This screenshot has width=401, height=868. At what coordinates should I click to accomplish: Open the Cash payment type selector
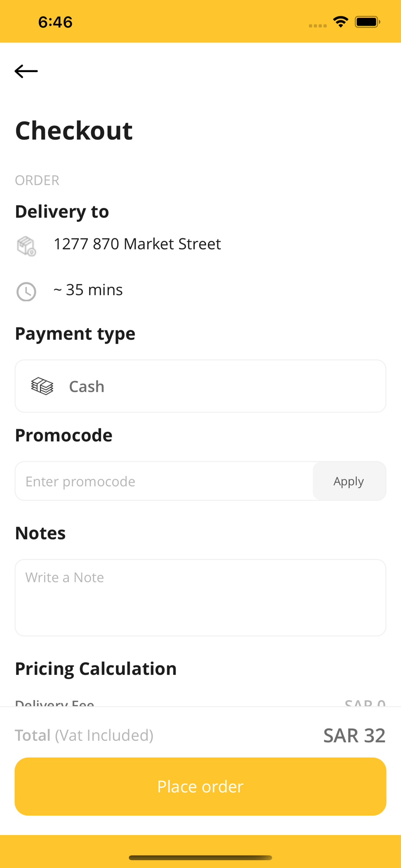pos(200,386)
